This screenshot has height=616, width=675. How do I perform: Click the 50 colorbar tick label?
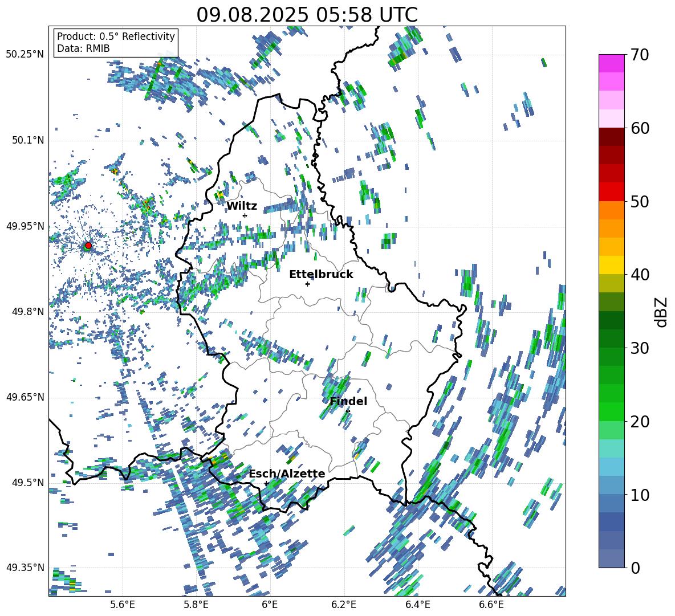(640, 201)
